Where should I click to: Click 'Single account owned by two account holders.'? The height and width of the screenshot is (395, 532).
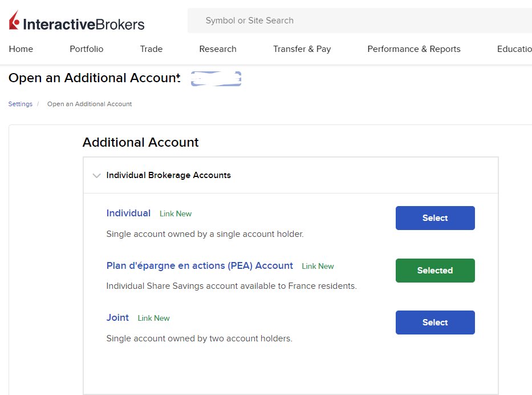(199, 338)
